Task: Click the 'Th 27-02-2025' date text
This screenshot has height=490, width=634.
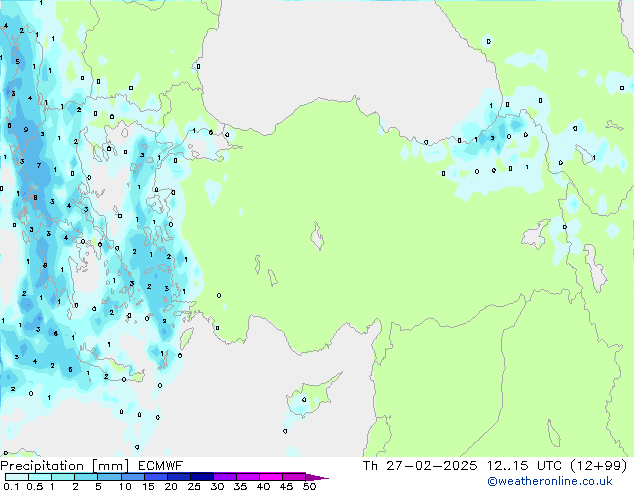Action: point(420,466)
